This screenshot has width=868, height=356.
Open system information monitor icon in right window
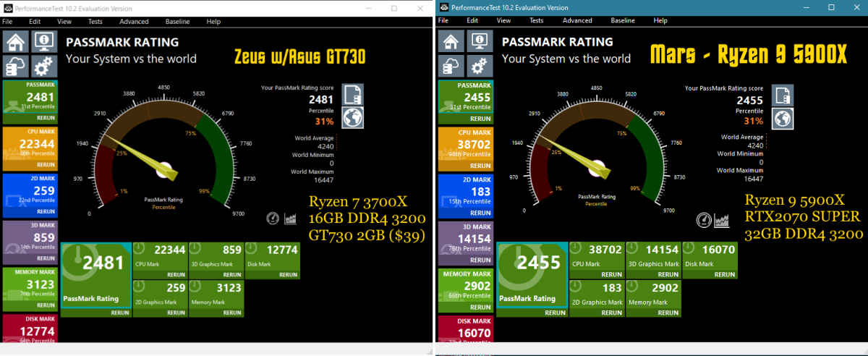(x=479, y=41)
